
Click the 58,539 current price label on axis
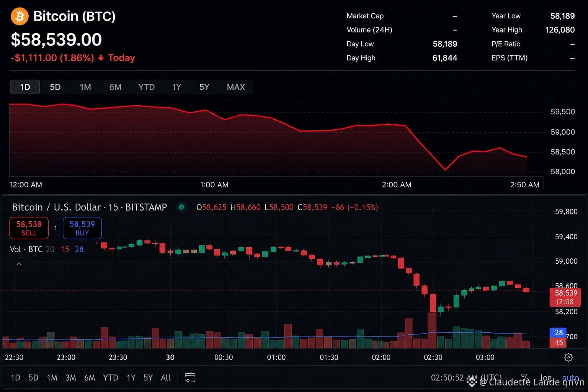[x=565, y=297]
